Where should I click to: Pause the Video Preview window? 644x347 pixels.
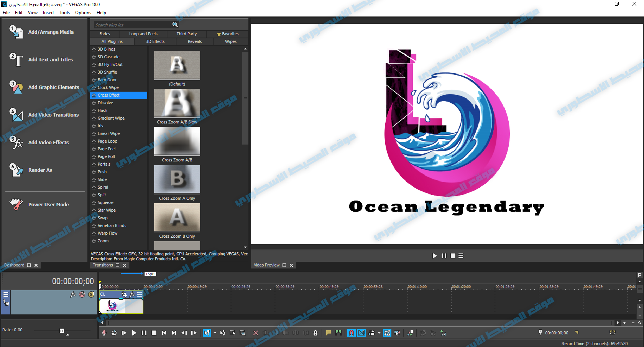444,256
